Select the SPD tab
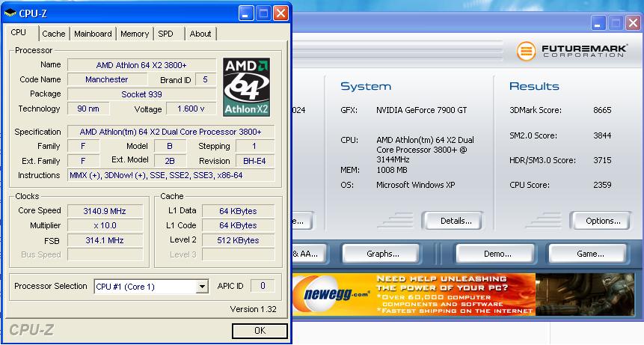This screenshot has width=644, height=345. click(165, 34)
